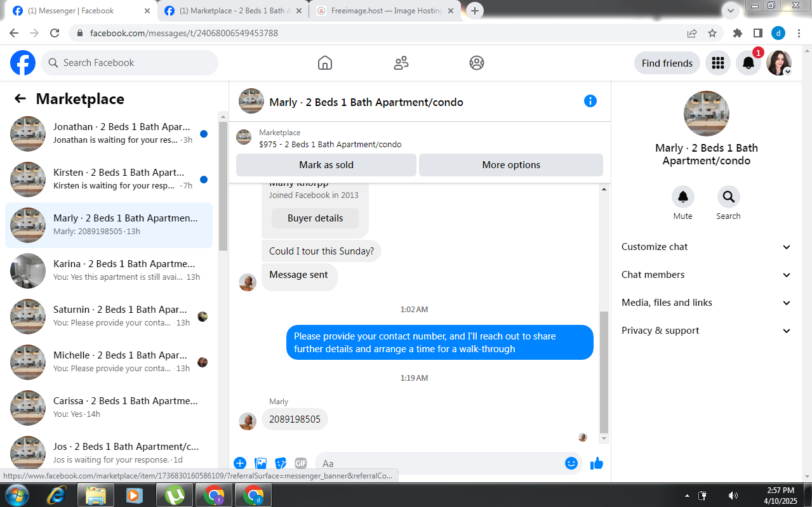Open uTorrent from taskbar

click(x=175, y=495)
